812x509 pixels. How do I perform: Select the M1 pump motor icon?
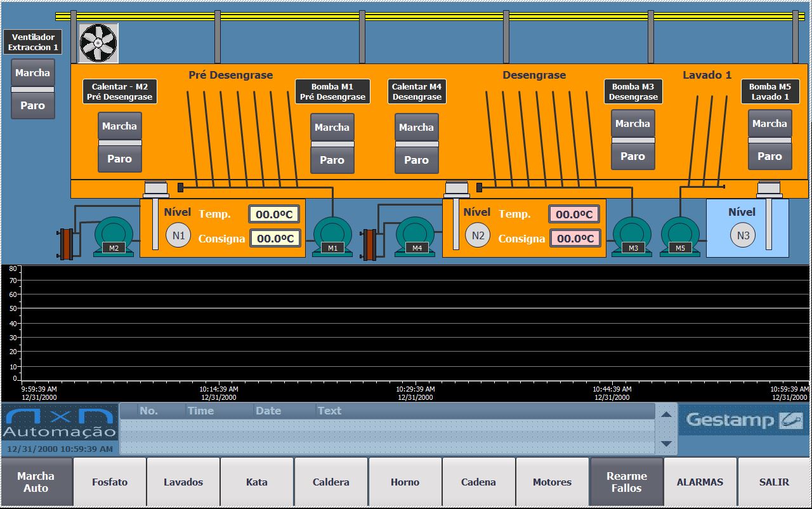pos(333,237)
